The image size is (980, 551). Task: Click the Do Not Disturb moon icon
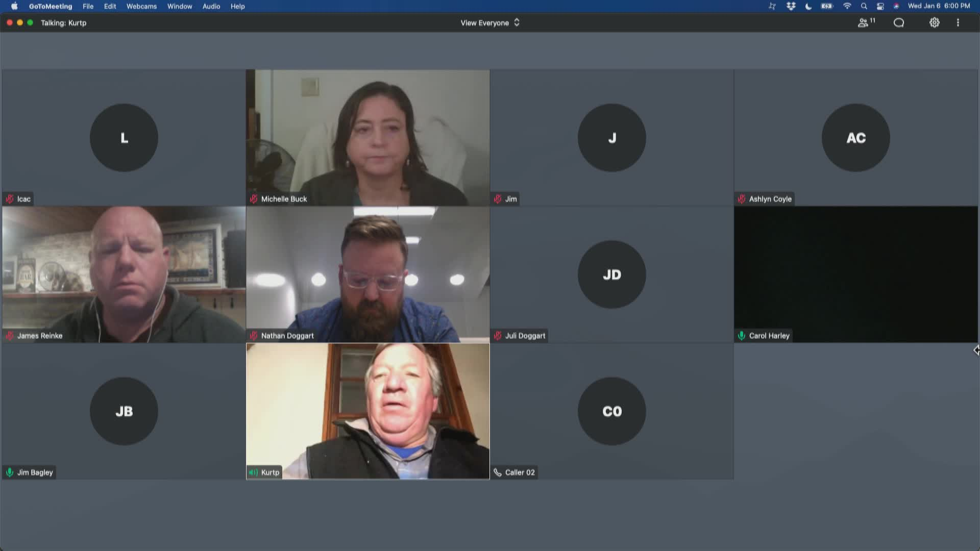[808, 6]
